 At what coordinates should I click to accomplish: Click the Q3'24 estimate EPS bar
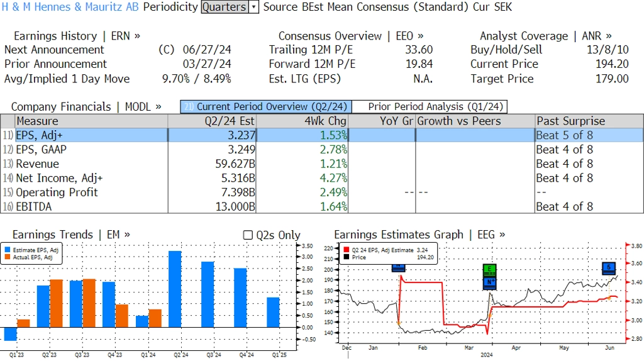tap(208, 294)
